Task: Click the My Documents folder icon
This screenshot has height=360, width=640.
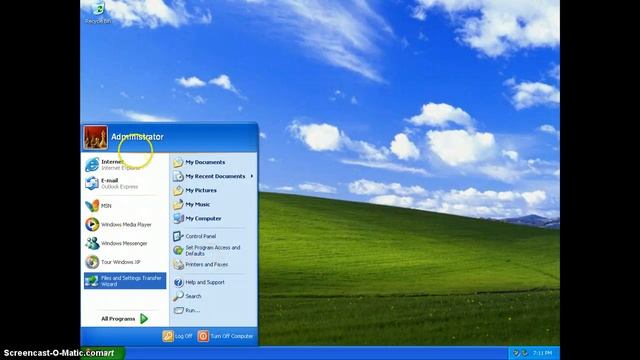Action: [178, 162]
